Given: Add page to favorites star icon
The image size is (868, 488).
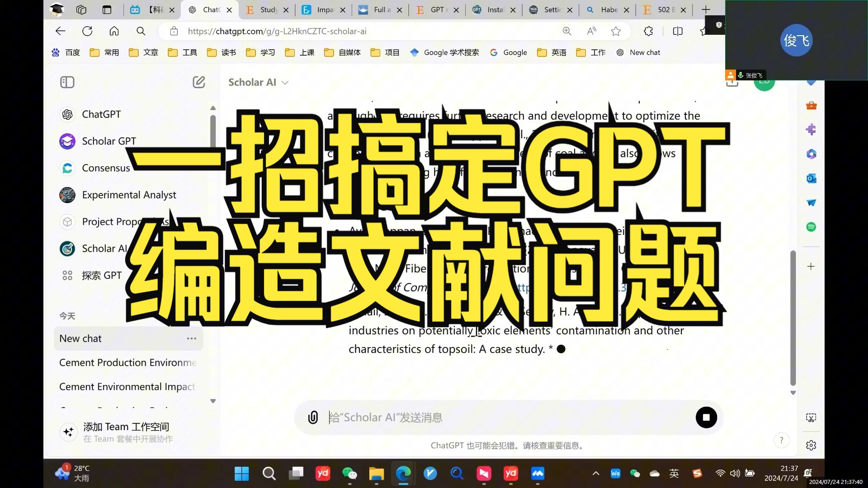Looking at the screenshot, I should 616,31.
